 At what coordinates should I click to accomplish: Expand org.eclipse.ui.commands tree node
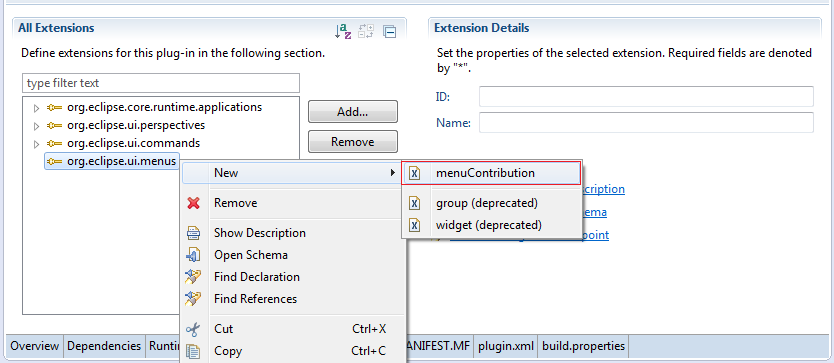36,144
